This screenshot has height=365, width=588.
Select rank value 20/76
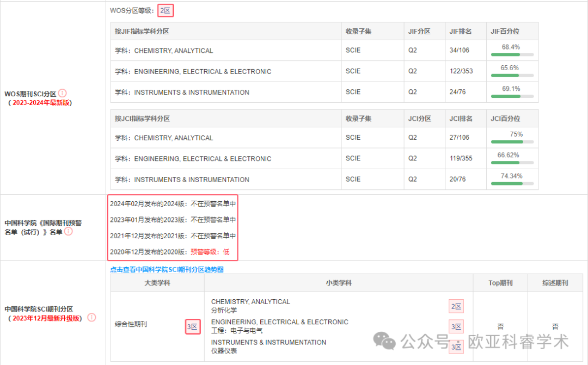click(x=457, y=179)
